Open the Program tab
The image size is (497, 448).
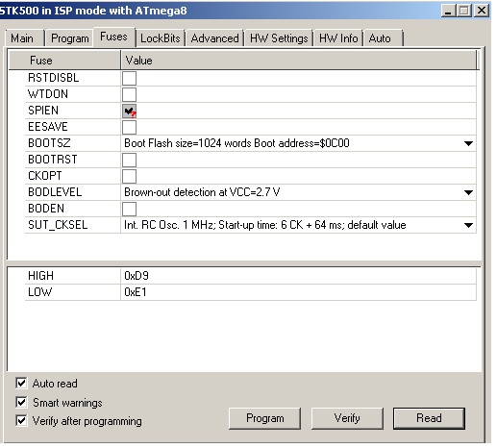point(69,38)
